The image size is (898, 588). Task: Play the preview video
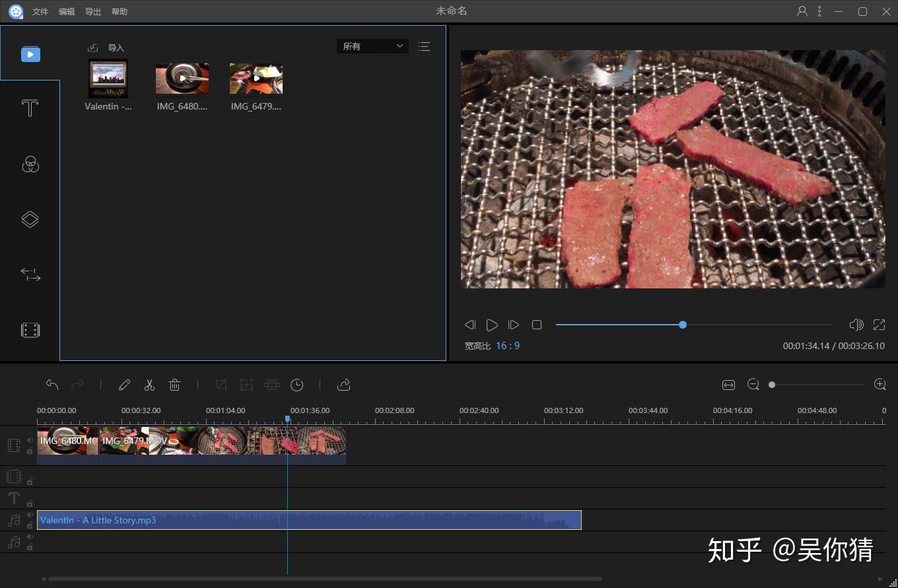tap(492, 325)
